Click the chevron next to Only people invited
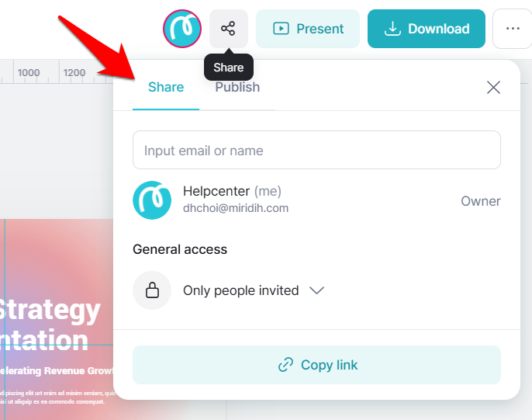532x420 pixels. (x=317, y=290)
